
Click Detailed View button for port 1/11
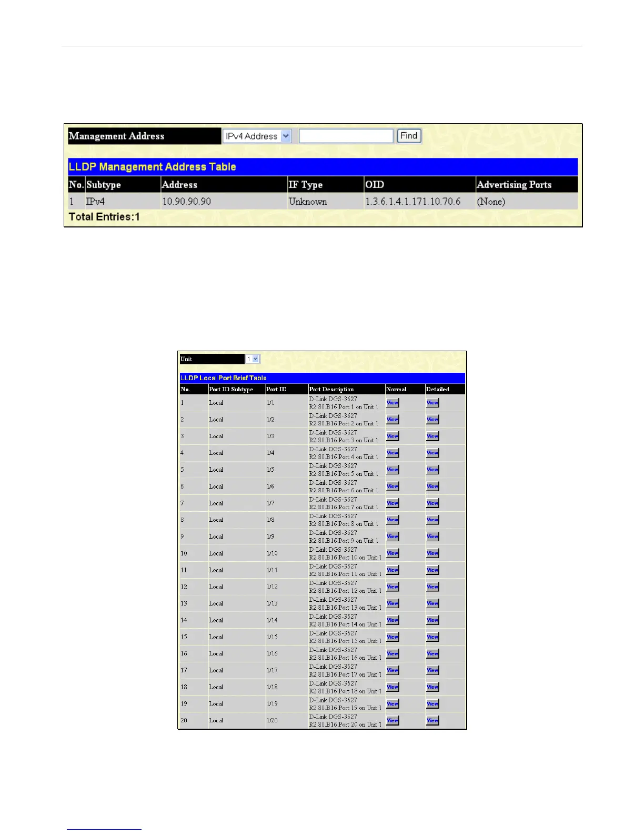(x=432, y=570)
